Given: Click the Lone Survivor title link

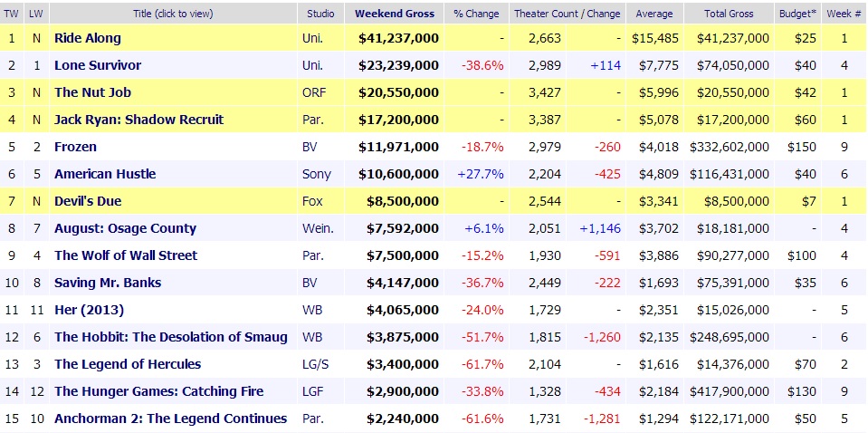Looking at the screenshot, I should pyautogui.click(x=98, y=65).
